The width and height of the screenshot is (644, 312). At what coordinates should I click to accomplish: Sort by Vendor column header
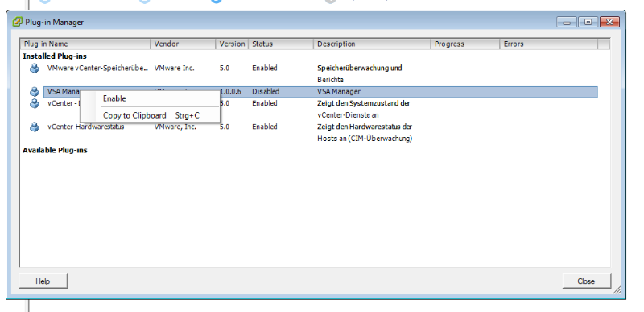point(184,44)
